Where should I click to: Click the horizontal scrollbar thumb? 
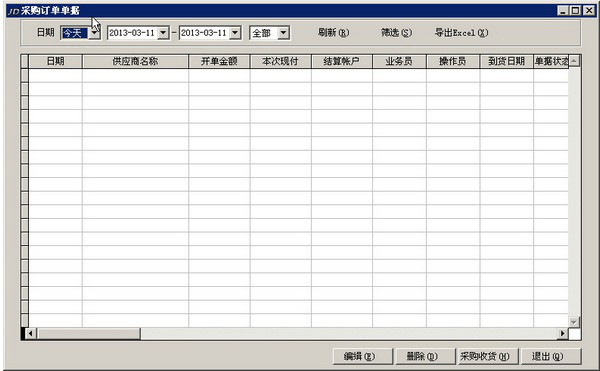[x=88, y=334]
